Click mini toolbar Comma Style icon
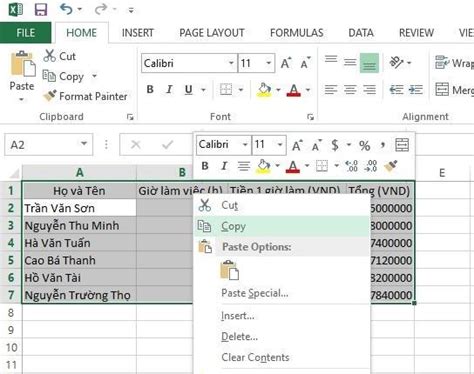This screenshot has width=474, height=374. click(383, 145)
